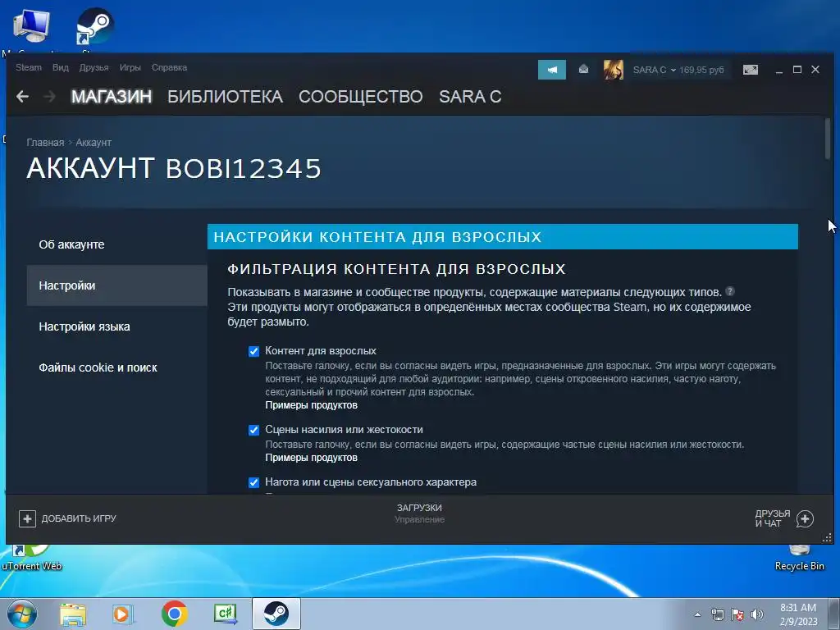The width and height of the screenshot is (840, 630).
Task: Select Настройки языка in sidebar
Action: pyautogui.click(x=116, y=326)
